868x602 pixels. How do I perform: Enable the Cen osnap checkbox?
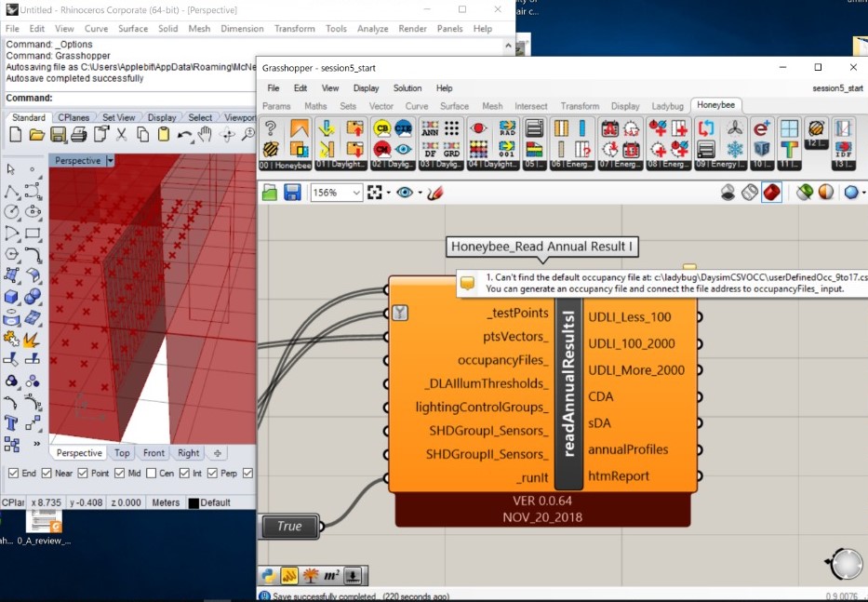point(151,473)
